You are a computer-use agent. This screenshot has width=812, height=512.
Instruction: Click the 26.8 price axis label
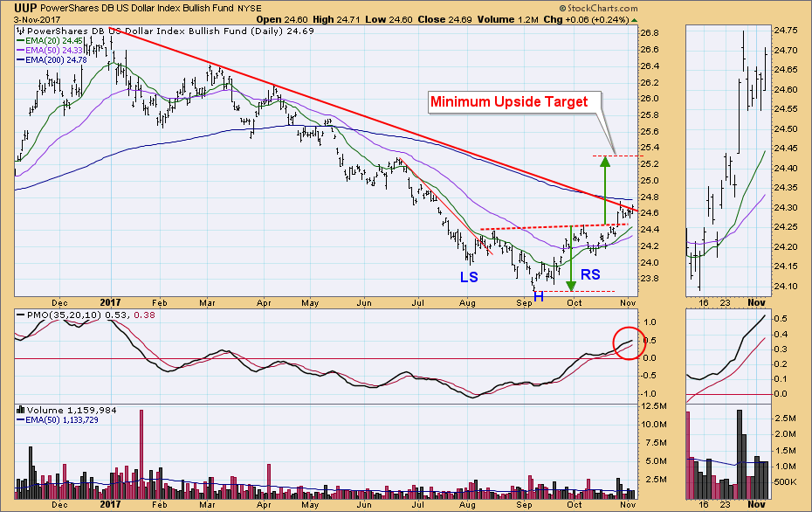tap(650, 33)
